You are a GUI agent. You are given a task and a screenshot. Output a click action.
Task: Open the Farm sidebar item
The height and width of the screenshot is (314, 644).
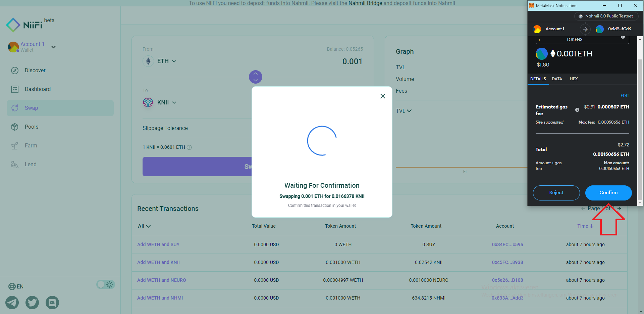60,146
